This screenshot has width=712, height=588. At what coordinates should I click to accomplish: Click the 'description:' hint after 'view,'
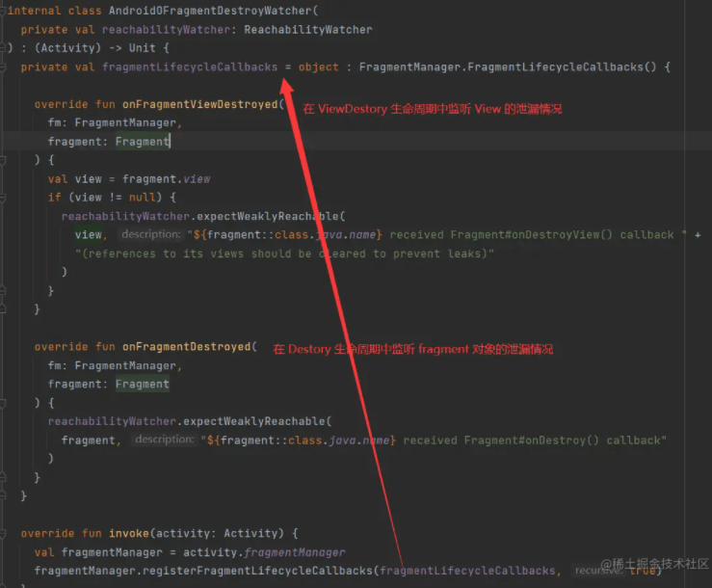[x=150, y=235]
